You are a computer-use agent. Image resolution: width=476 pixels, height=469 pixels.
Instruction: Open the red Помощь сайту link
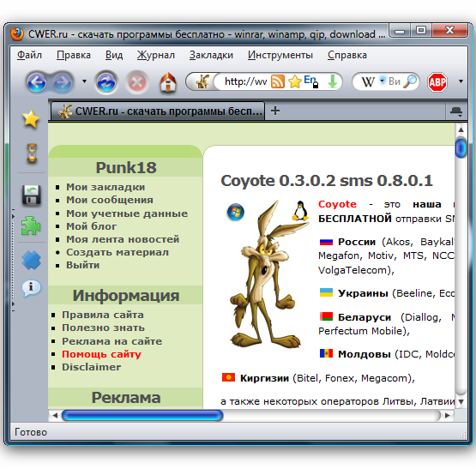click(101, 354)
